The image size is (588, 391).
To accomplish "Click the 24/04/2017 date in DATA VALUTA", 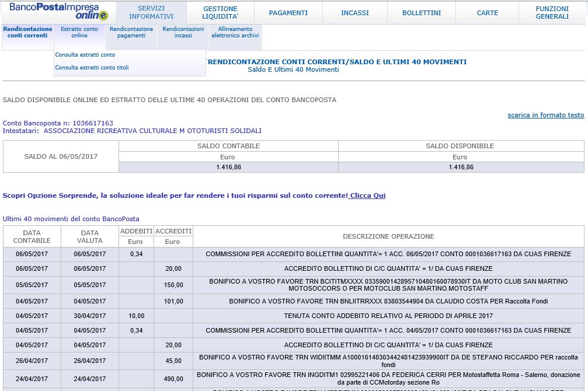I will pos(89,379).
